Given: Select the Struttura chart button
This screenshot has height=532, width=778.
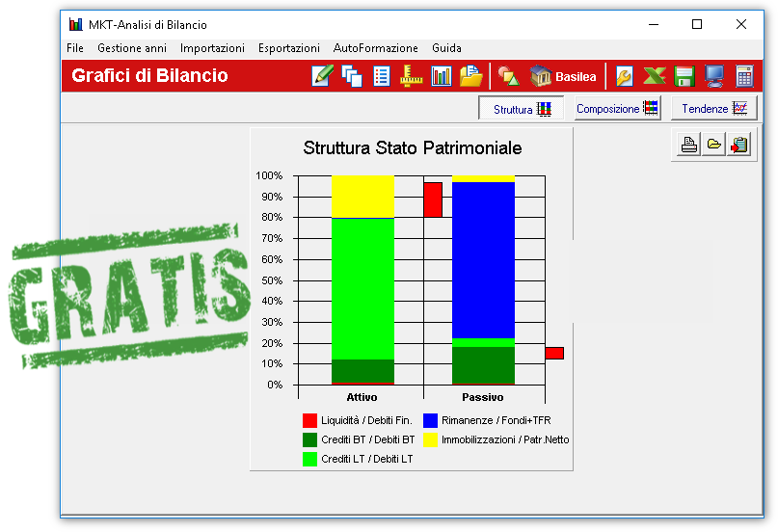Looking at the screenshot, I should [522, 109].
